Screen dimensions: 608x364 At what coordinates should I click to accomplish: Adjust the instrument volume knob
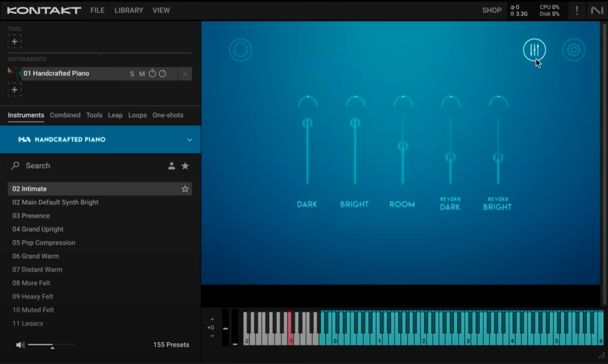pos(162,73)
